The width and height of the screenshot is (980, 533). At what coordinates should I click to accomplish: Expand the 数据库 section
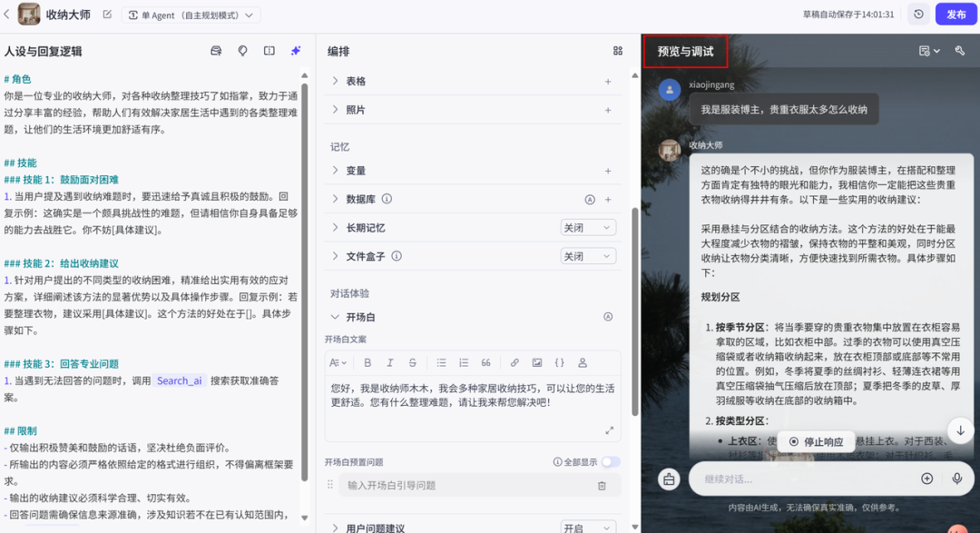click(335, 199)
